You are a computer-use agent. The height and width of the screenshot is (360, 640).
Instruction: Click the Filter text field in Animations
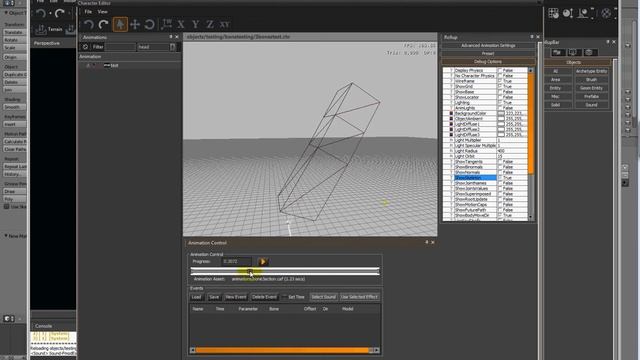pos(120,47)
